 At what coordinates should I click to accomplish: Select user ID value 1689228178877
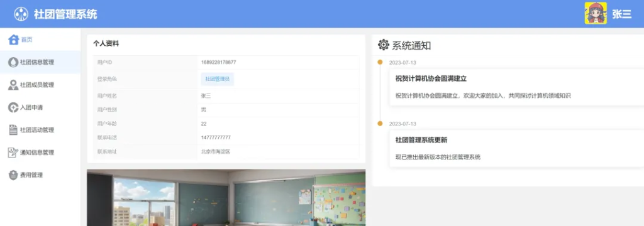[218, 62]
